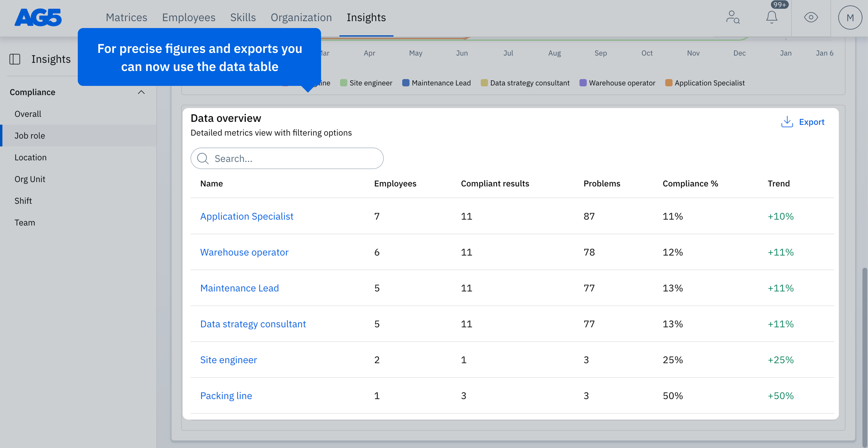Open the Organization tab
The image size is (868, 448).
(x=301, y=17)
